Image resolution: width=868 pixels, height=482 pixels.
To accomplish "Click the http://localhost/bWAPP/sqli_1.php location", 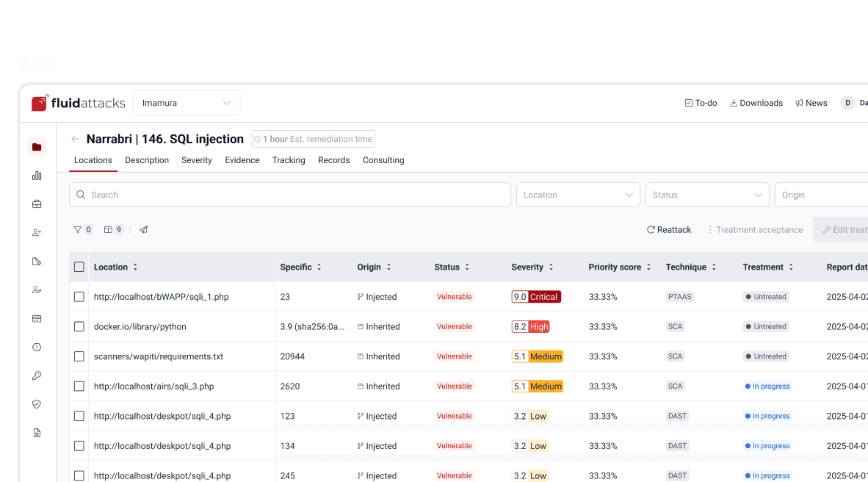I will pos(161,297).
